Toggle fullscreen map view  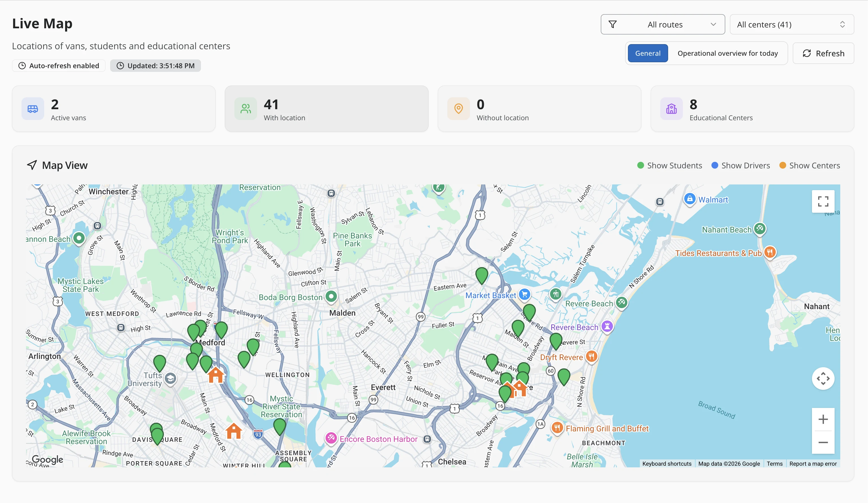pos(823,201)
